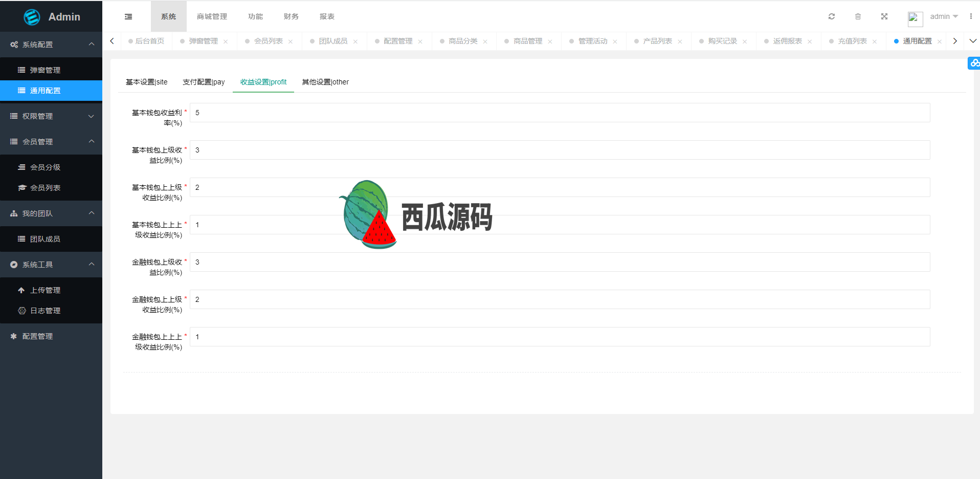
Task: Select the 报表 top menu
Action: coord(327,16)
